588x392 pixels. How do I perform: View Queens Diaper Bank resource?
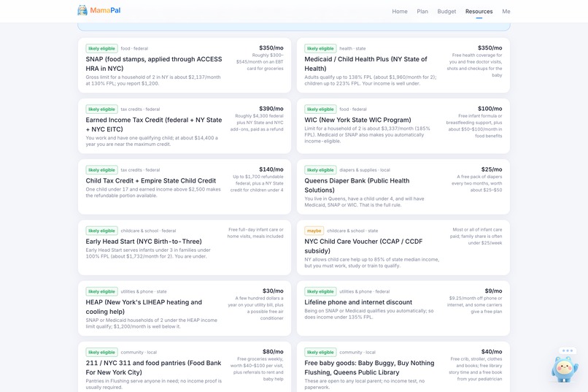coord(403,187)
